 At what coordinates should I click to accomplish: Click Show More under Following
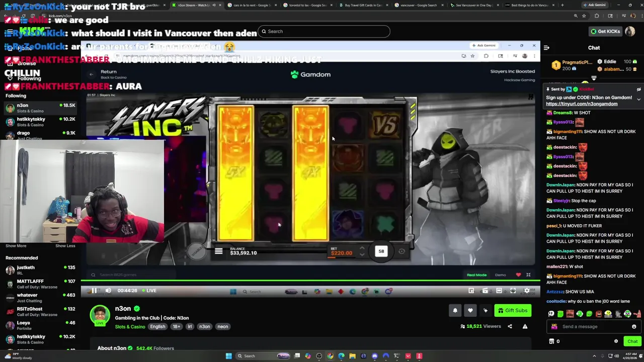16,246
